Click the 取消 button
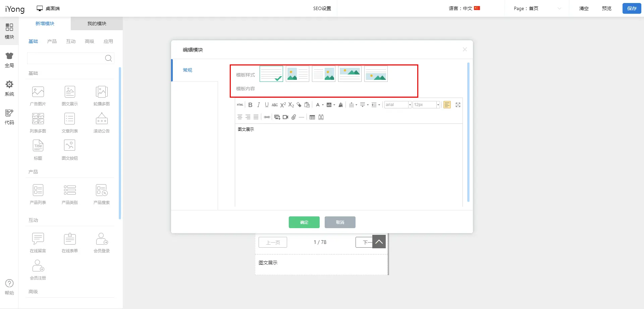 (340, 222)
